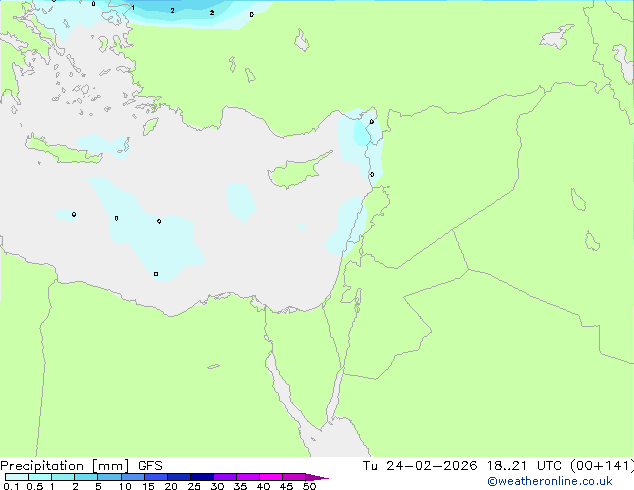Click the legend value '25'
This screenshot has width=634, height=490.
pos(194,486)
